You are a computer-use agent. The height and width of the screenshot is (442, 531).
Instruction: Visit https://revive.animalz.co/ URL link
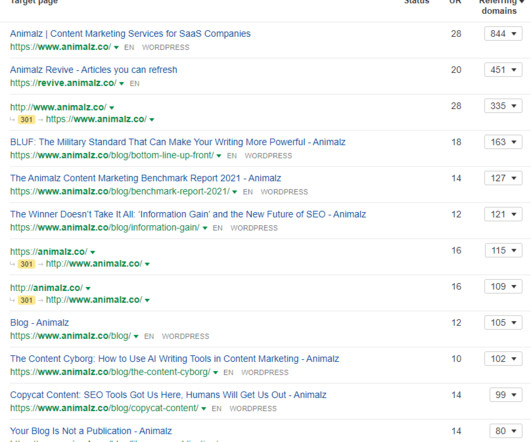pyautogui.click(x=63, y=83)
